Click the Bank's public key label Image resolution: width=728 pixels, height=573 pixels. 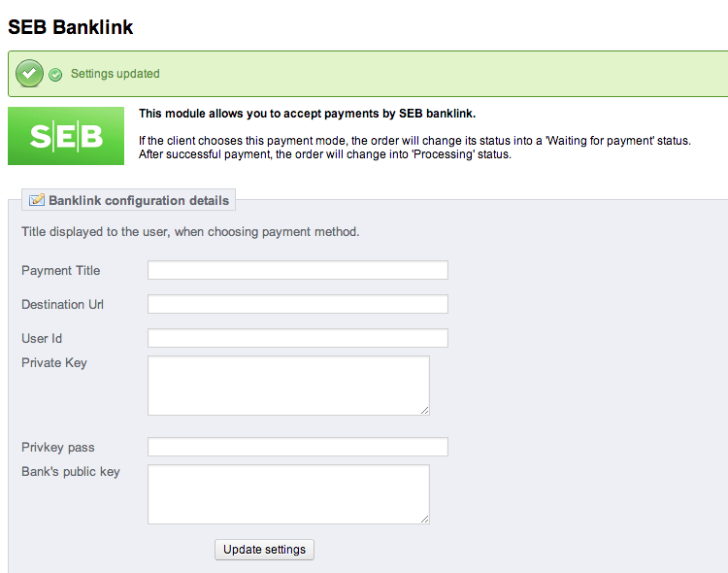point(71,472)
